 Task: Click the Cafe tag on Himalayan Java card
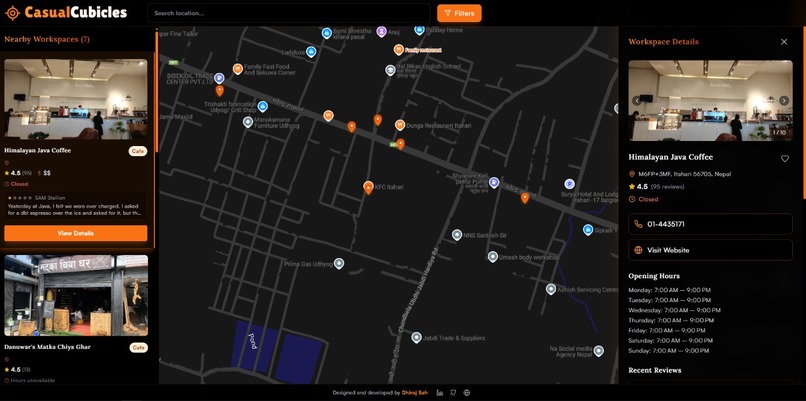(x=138, y=151)
